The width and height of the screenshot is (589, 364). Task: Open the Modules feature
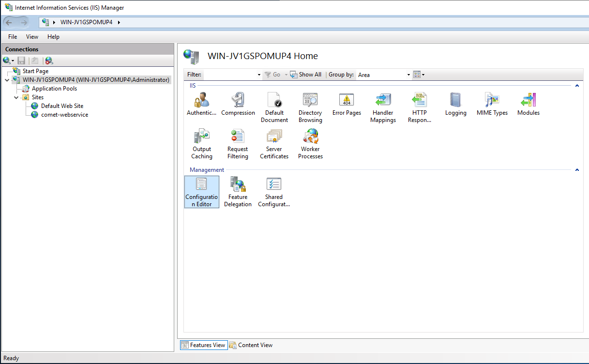[x=528, y=104]
